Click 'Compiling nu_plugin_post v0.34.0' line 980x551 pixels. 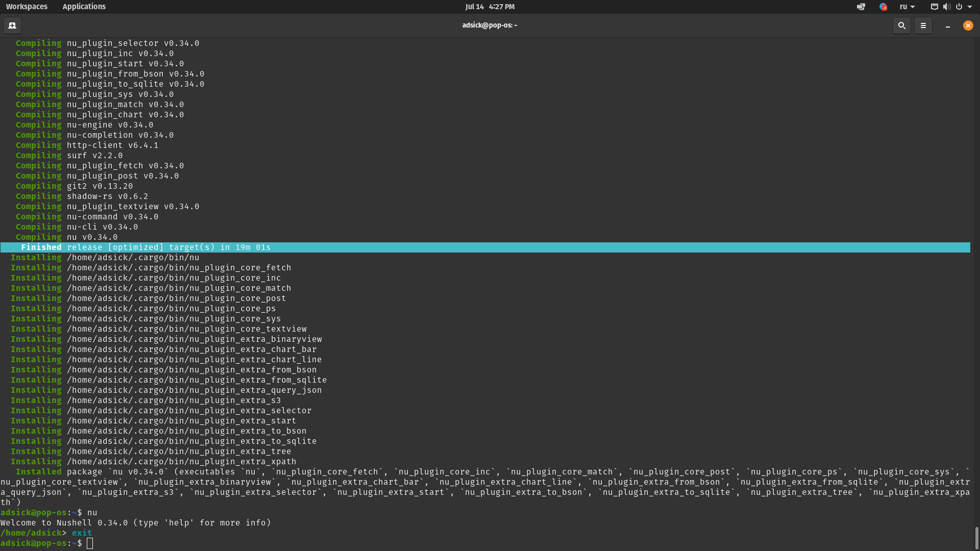[x=97, y=176]
